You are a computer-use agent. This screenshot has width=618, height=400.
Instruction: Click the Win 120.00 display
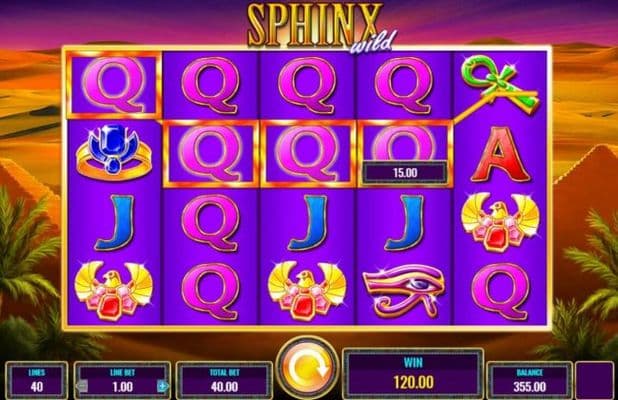413,374
